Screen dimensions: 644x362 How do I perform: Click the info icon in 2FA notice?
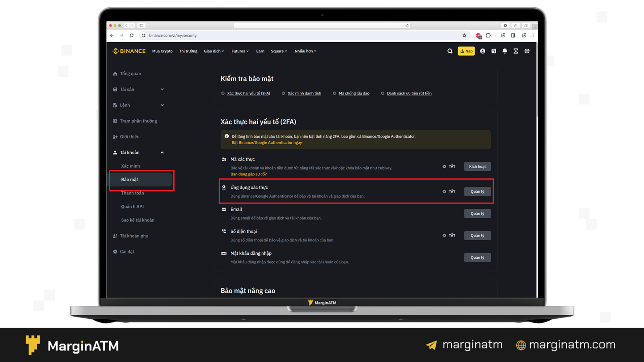227,136
